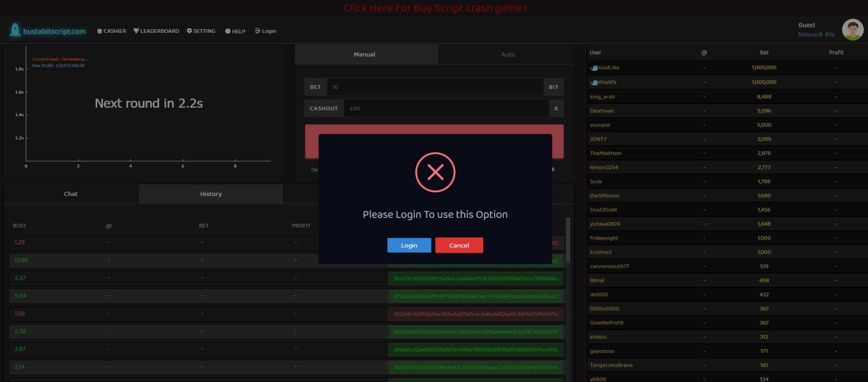Select user Dust2Gold in the players list
Image resolution: width=868 pixels, height=382 pixels.
pyautogui.click(x=603, y=210)
